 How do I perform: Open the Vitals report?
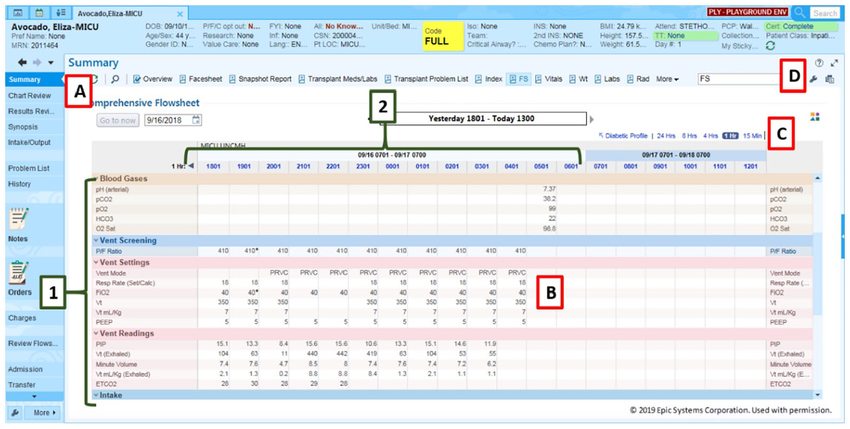click(549, 79)
